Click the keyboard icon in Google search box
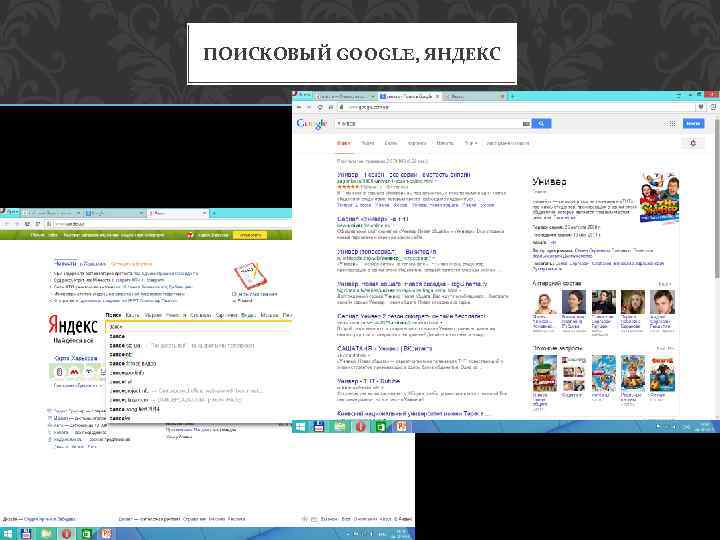720x540 pixels. (x=526, y=124)
